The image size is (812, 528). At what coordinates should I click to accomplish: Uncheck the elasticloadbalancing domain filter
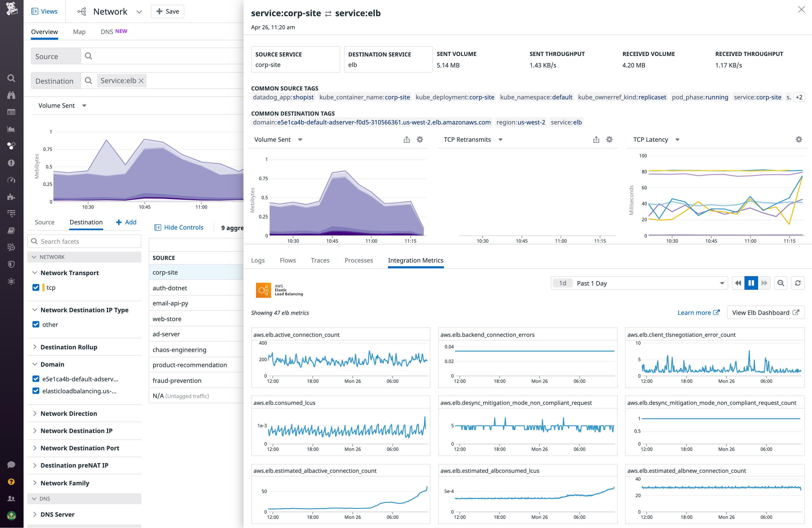(36, 391)
